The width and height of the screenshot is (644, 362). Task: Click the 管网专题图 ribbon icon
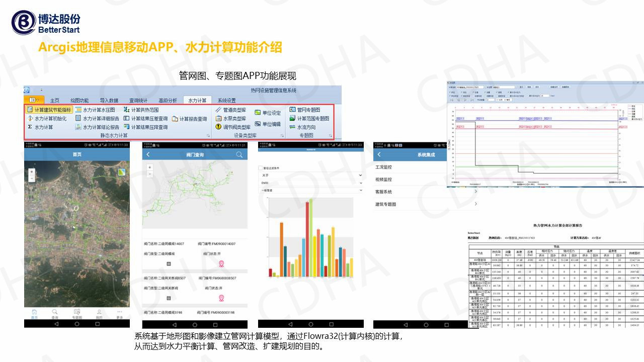292,110
